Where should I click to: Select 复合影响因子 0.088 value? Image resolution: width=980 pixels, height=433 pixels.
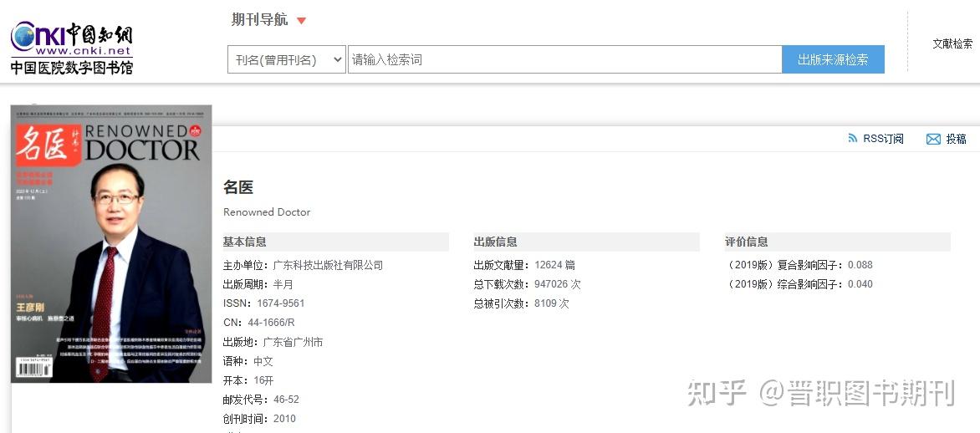(860, 265)
